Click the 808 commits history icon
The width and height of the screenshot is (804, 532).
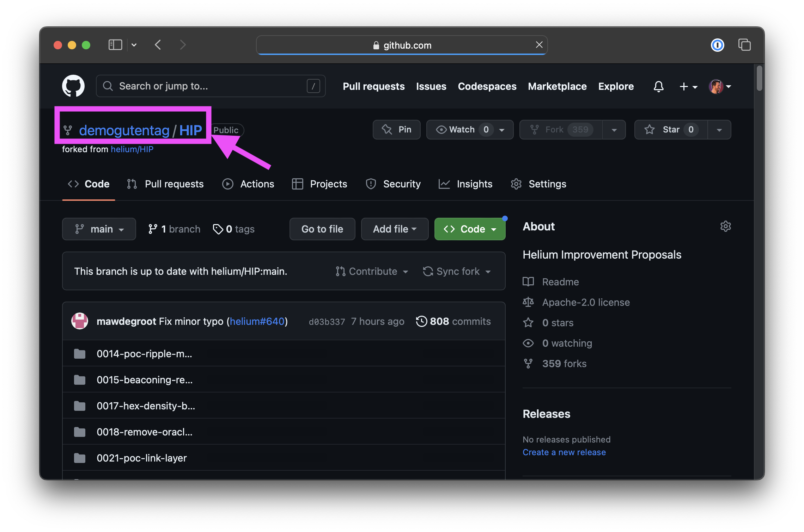coord(421,321)
